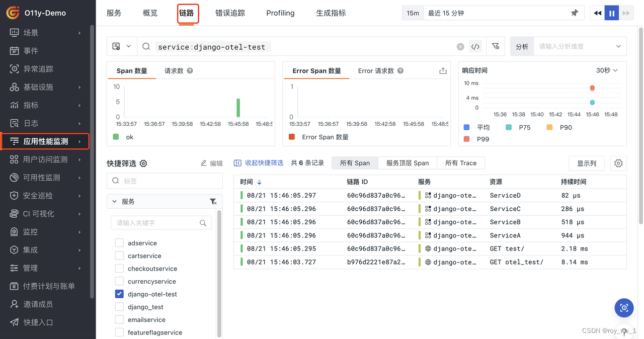Enable the cartservice checkbox
Viewport: 644px width, 339px height.
pyautogui.click(x=119, y=256)
